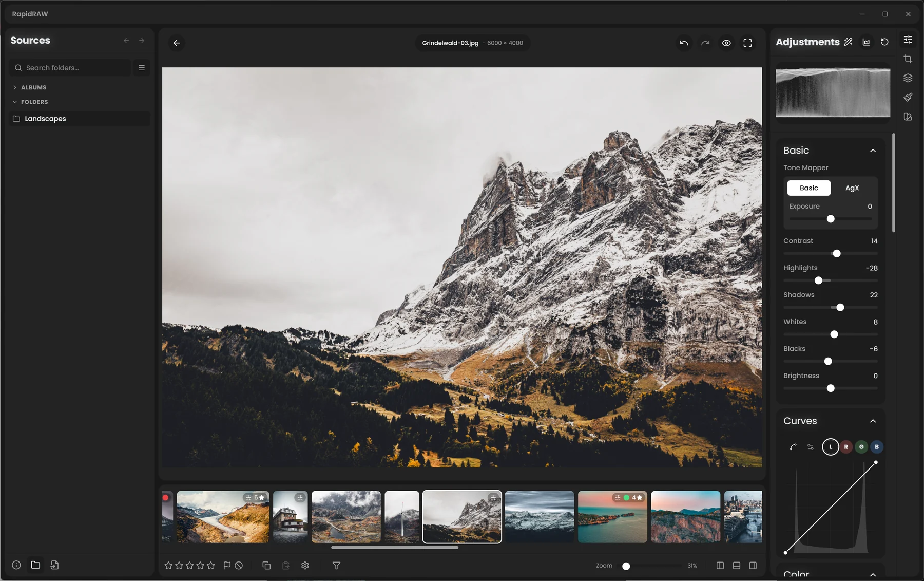Screen dimensions: 924x581
Task: Open sidebar options menu beside search
Action: [142, 68]
